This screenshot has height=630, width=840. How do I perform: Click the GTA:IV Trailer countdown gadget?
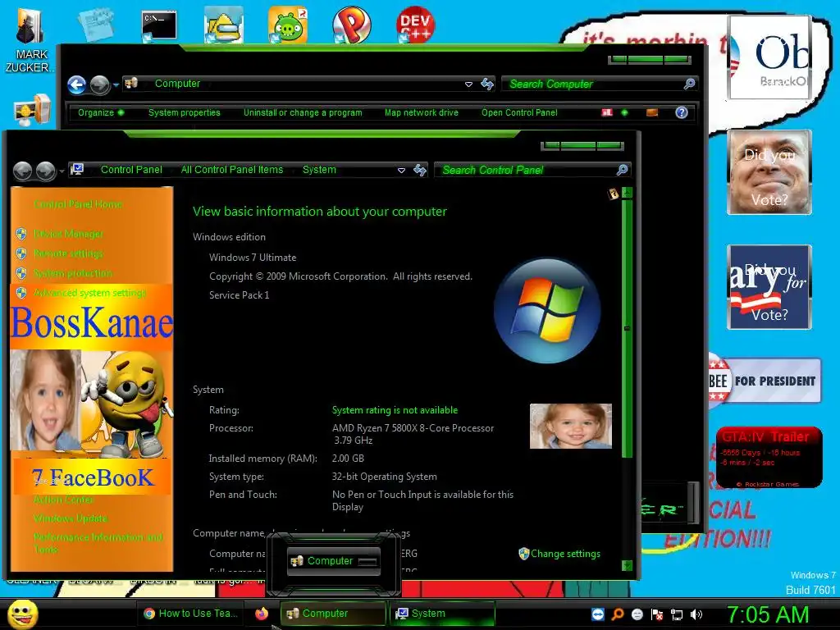point(769,458)
